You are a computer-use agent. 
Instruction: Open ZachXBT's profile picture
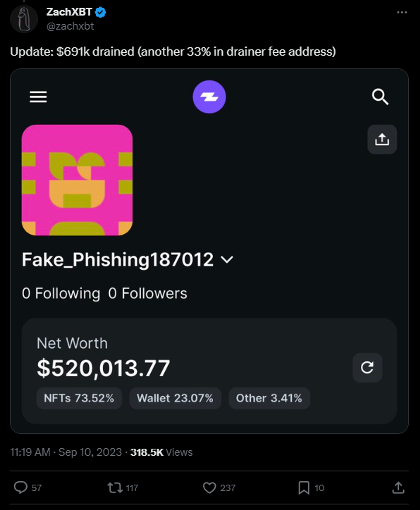coord(24,19)
